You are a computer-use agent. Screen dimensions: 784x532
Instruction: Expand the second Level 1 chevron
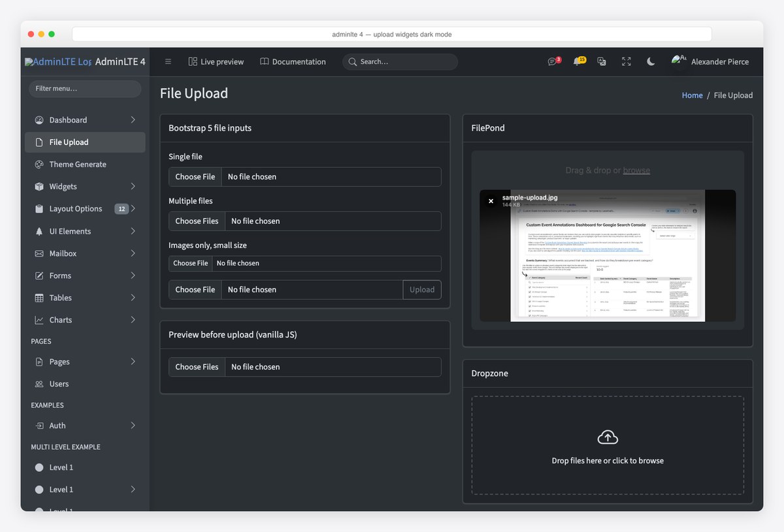(x=133, y=489)
